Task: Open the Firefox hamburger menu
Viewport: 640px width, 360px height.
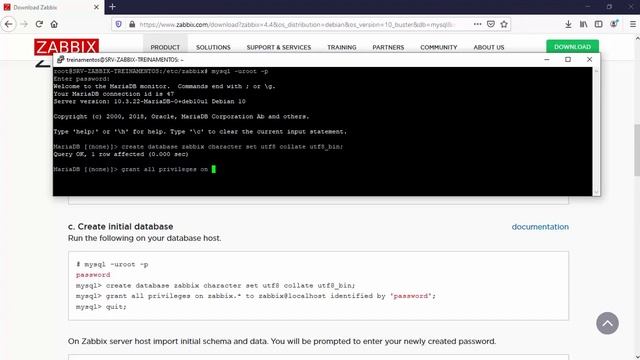Action: point(633,24)
